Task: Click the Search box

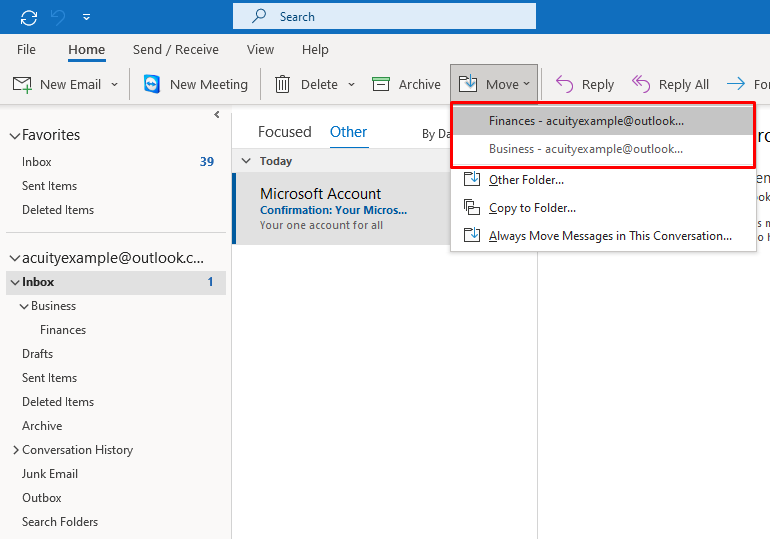Action: pyautogui.click(x=384, y=17)
